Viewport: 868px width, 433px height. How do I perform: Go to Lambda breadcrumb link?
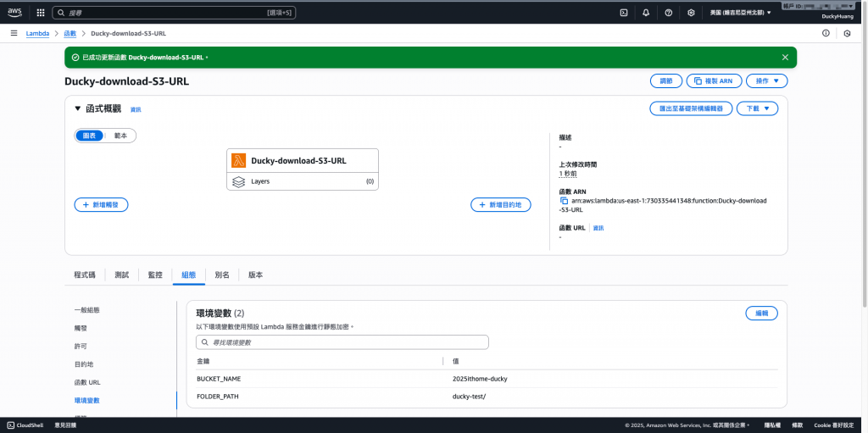[x=37, y=33]
